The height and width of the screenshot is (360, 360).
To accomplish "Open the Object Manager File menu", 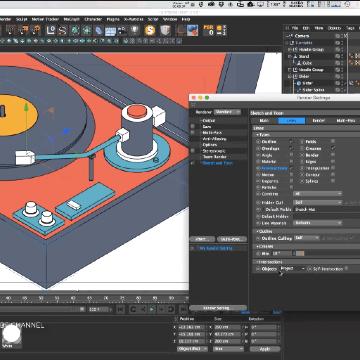I will click(295, 28).
